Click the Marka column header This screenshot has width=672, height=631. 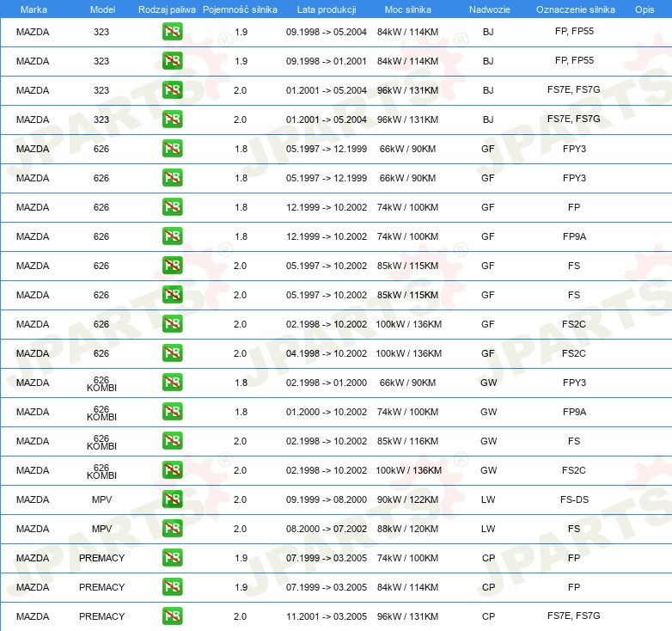coord(34,9)
